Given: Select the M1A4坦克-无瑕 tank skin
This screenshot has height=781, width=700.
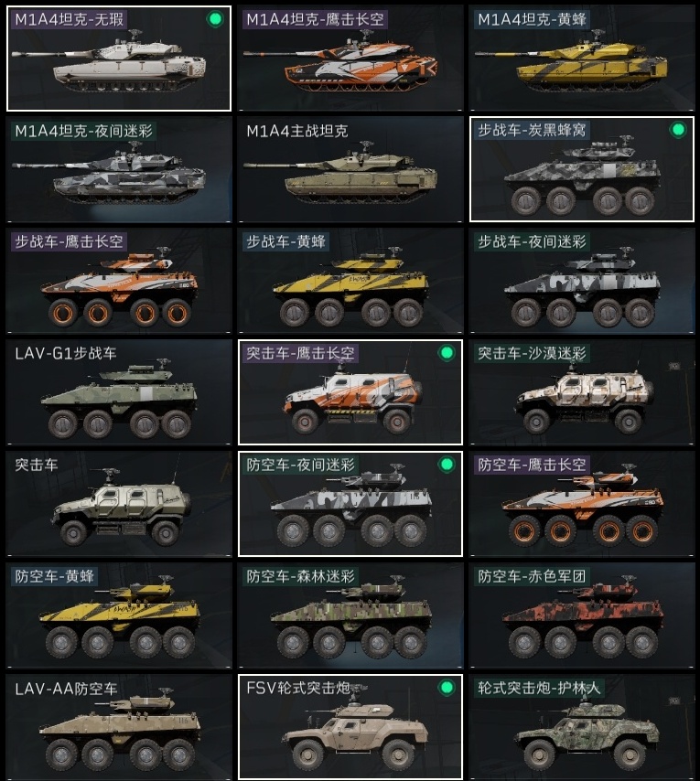Looking at the screenshot, I should [x=119, y=59].
